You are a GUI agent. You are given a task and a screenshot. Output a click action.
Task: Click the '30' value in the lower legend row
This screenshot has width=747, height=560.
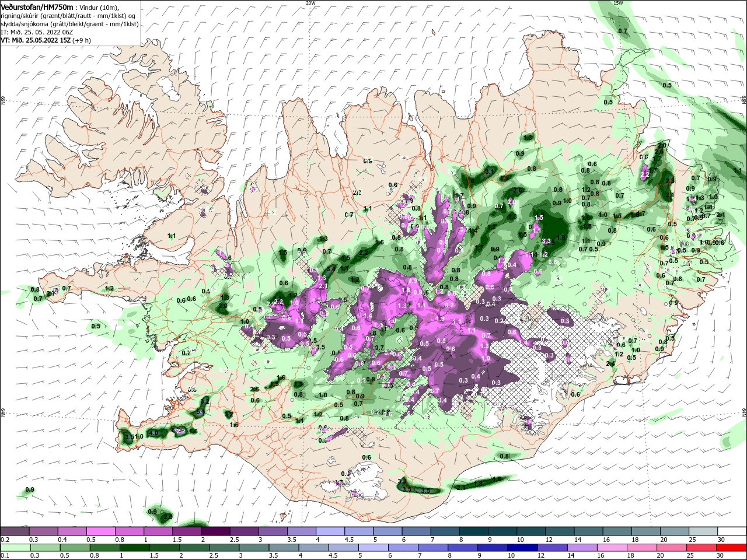point(721,556)
